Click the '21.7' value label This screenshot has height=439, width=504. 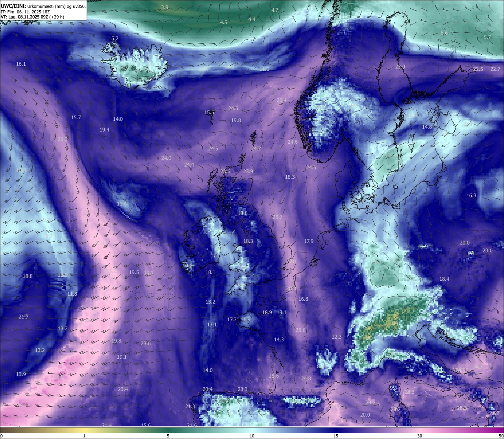[23, 317]
